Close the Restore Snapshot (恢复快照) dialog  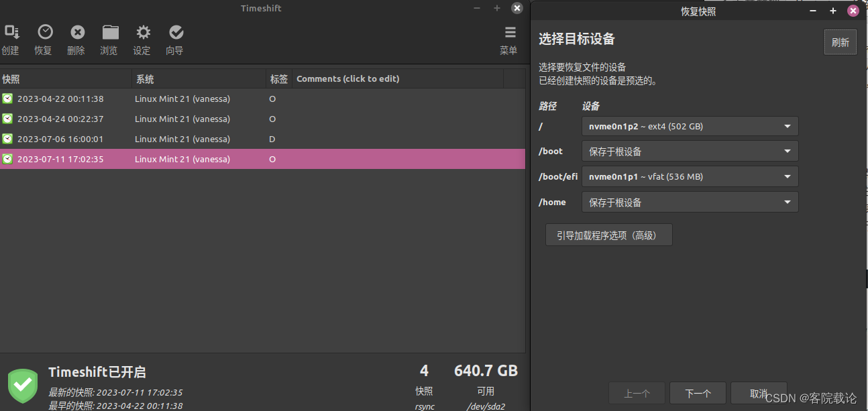pos(853,11)
